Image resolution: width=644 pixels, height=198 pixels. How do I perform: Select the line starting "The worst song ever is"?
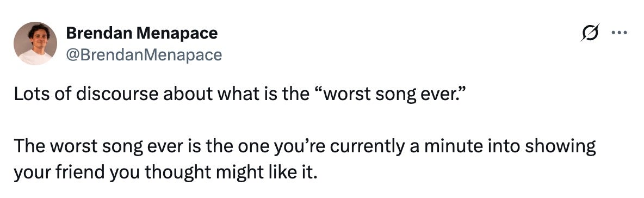[305, 147]
